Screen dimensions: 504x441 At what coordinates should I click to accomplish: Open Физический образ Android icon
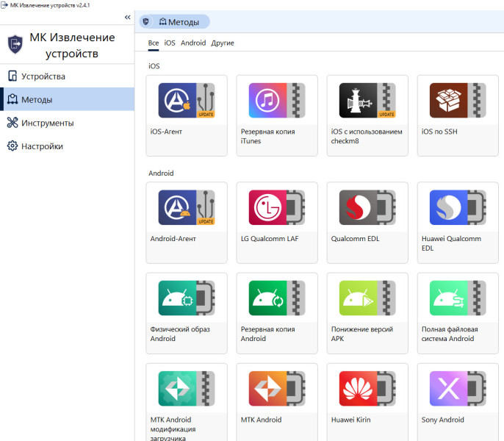pos(187,298)
